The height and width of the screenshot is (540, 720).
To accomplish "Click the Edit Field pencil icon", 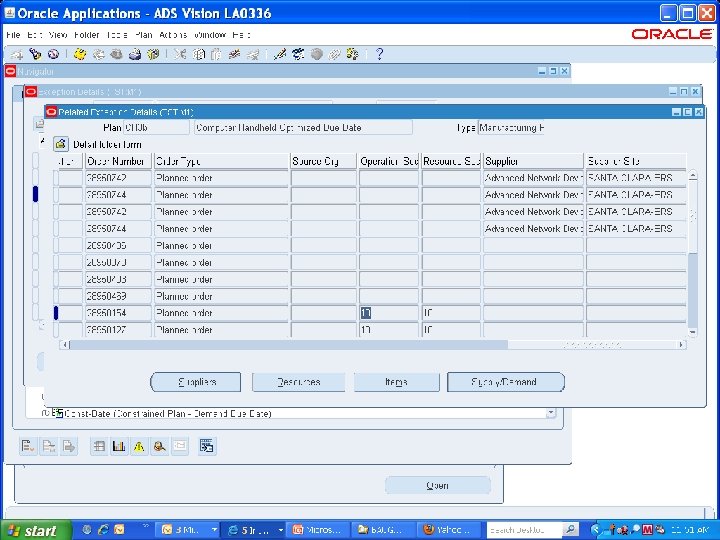I will (279, 54).
